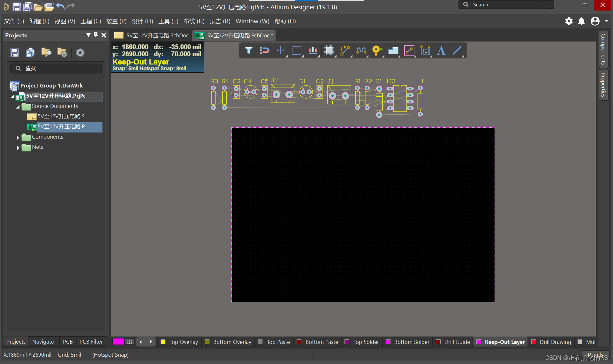613x364 pixels.
Task: Open the PCB Filter panel tab
Action: coord(91,342)
